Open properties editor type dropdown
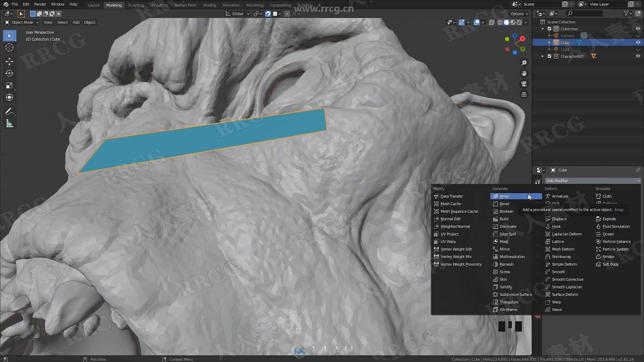This screenshot has width=644, height=362. tap(541, 170)
